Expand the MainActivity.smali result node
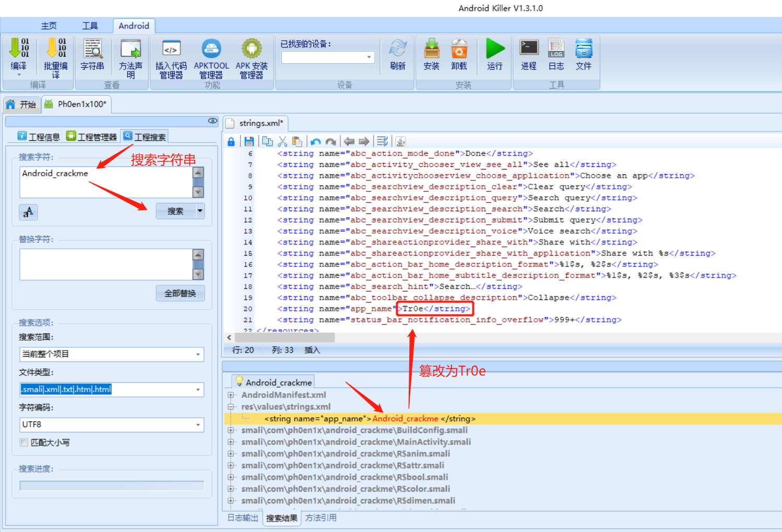Viewport: 782px width, 532px height. pyautogui.click(x=231, y=442)
